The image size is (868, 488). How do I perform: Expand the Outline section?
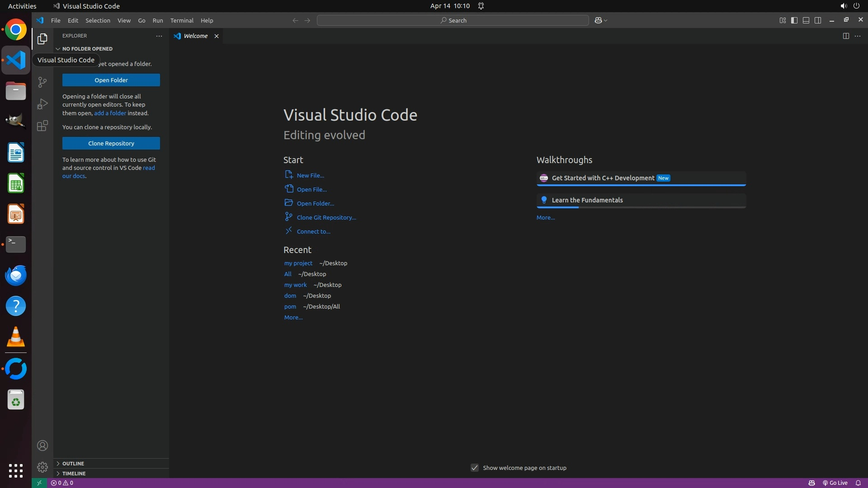pyautogui.click(x=73, y=463)
